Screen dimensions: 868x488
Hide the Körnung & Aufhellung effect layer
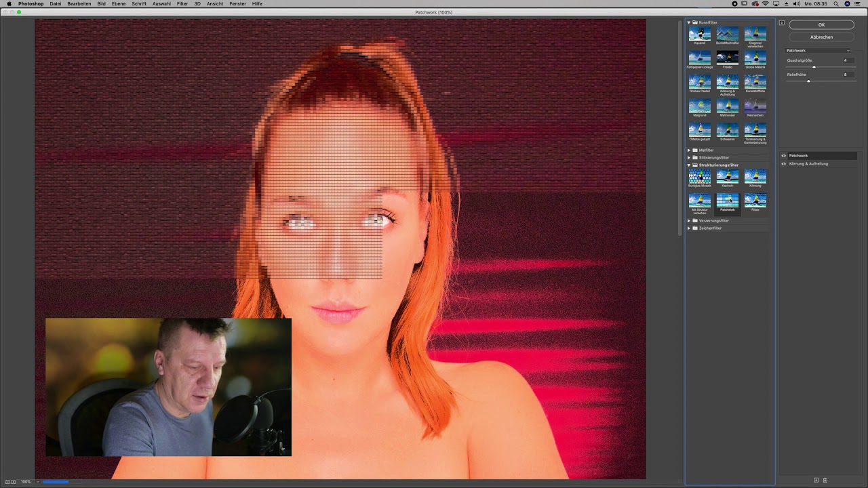784,164
